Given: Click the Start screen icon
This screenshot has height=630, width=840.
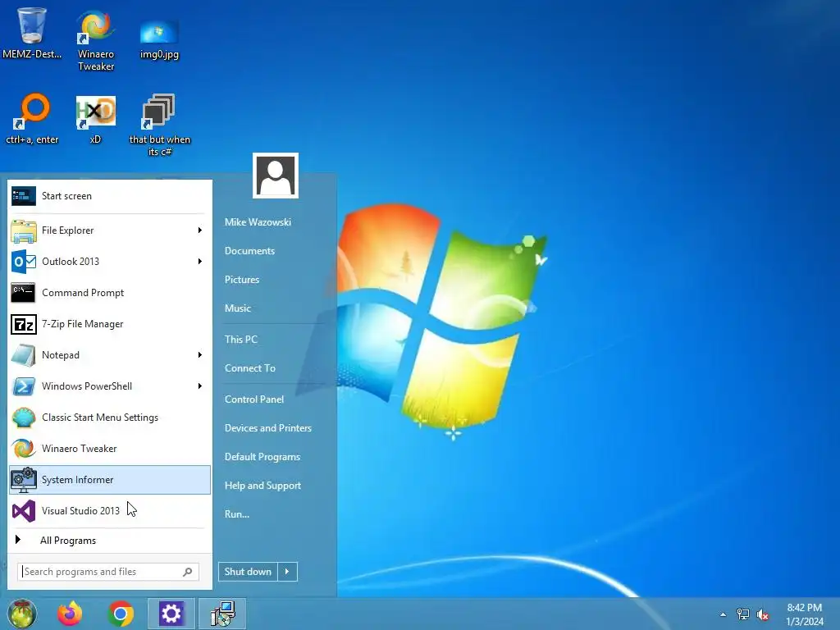Looking at the screenshot, I should pyautogui.click(x=24, y=196).
